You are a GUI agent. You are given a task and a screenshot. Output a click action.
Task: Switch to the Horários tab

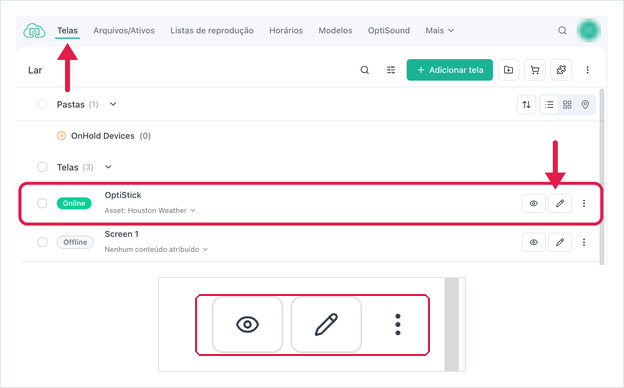286,30
